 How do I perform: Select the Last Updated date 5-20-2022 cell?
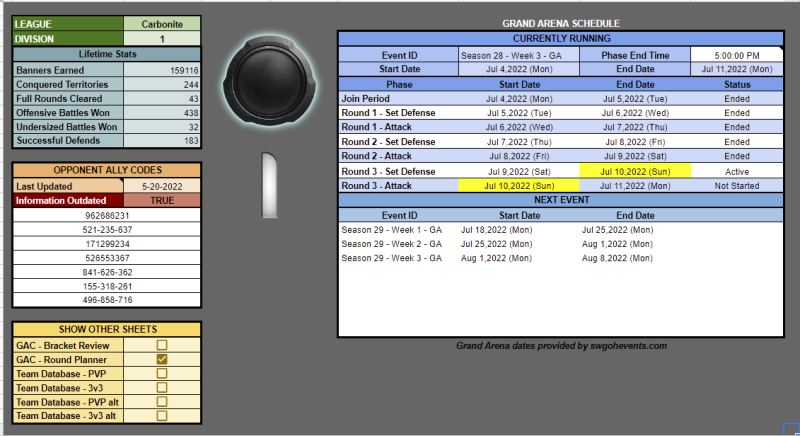[162, 185]
